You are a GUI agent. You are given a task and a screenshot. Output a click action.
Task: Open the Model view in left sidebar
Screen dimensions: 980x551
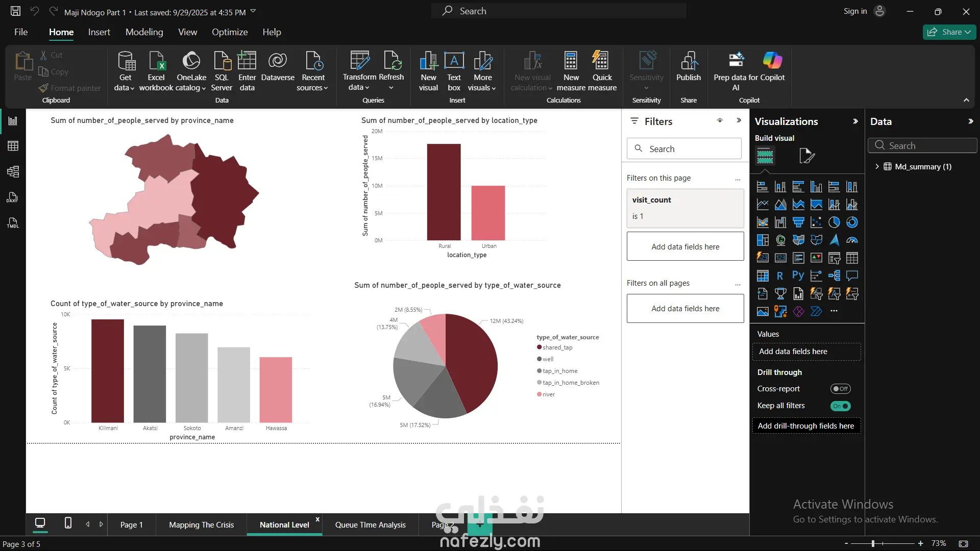coord(13,172)
